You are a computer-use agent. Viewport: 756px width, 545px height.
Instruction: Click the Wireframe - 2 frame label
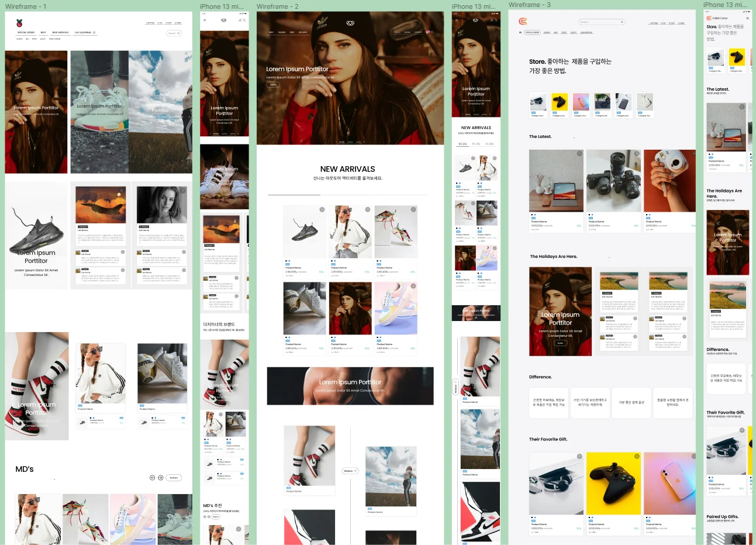pos(278,6)
